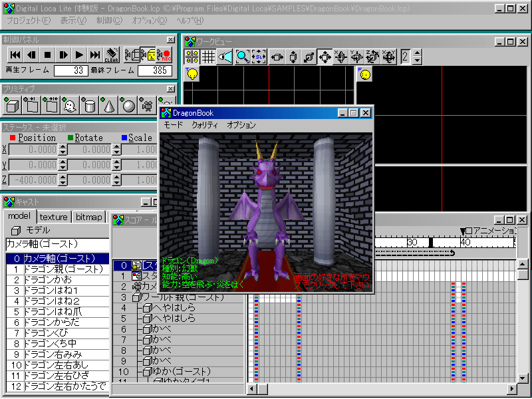Select ドラゴンからだ in cast list
The height and width of the screenshot is (399, 532).
(x=58, y=323)
